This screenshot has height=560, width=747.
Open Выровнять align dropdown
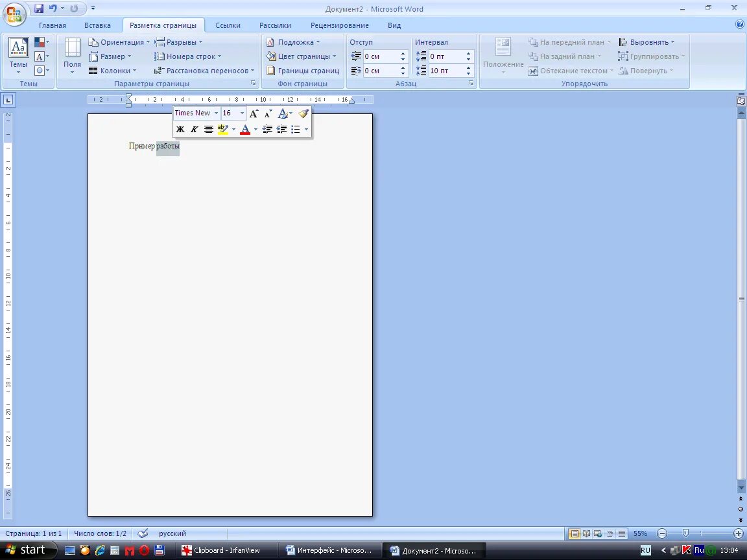(647, 42)
